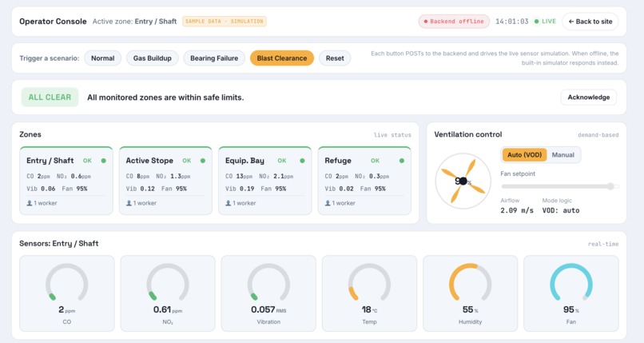
Task: Click the clock reading 14:01:03
Action: pos(511,22)
